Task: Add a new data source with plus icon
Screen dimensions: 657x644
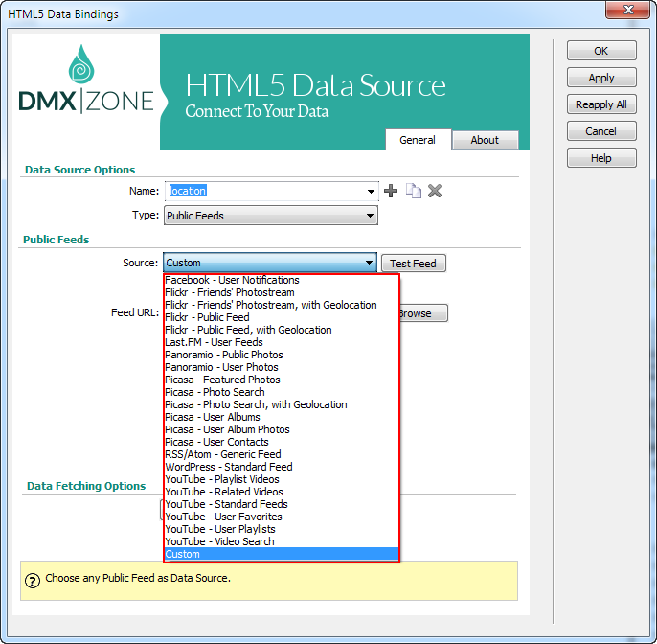Action: (x=391, y=191)
